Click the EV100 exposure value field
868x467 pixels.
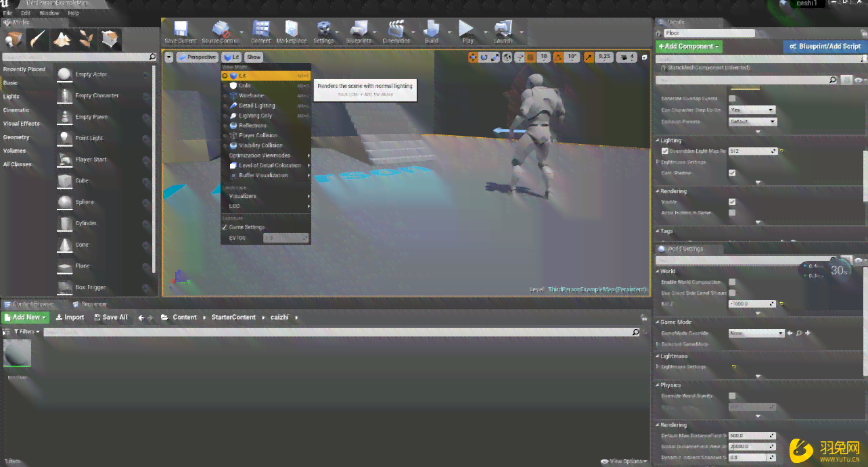285,238
